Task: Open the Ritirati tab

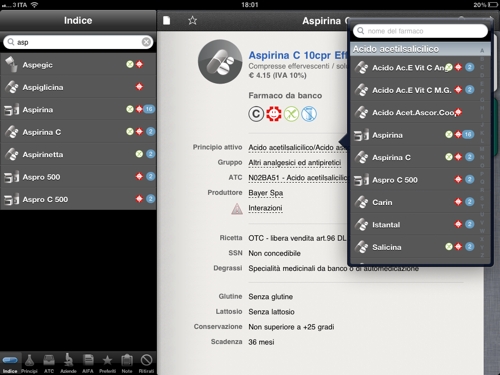Action: pyautogui.click(x=146, y=364)
